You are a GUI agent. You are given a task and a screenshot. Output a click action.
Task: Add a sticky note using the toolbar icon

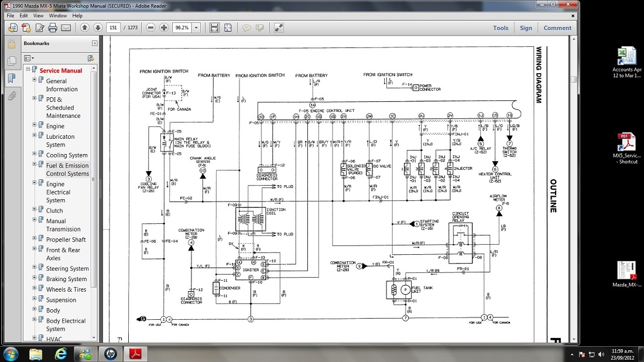pyautogui.click(x=246, y=28)
